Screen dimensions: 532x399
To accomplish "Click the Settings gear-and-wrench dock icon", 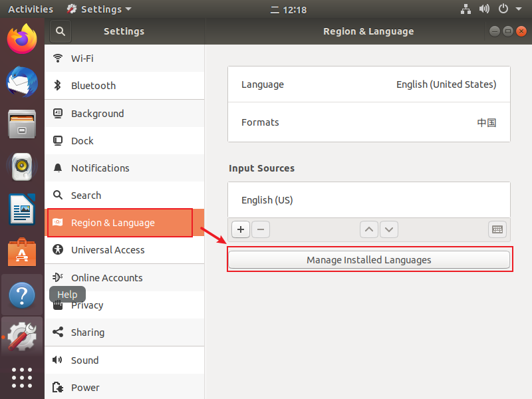I will point(22,337).
